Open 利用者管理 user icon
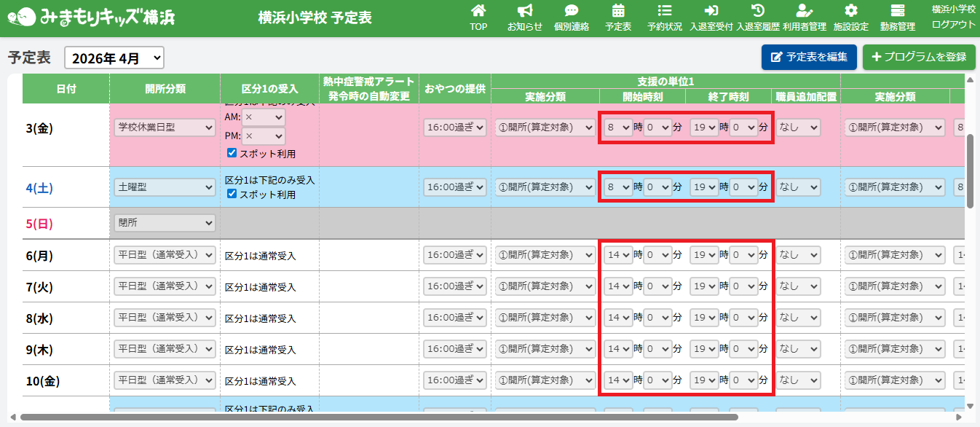 click(804, 11)
